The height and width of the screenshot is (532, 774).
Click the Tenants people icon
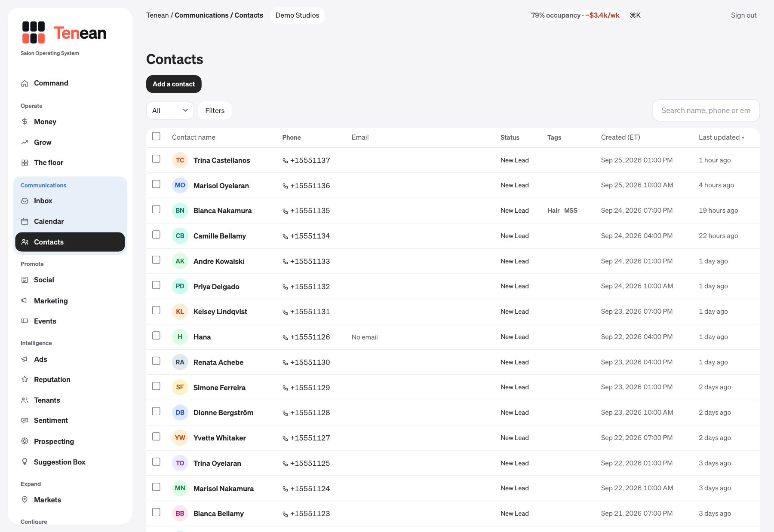click(x=25, y=400)
